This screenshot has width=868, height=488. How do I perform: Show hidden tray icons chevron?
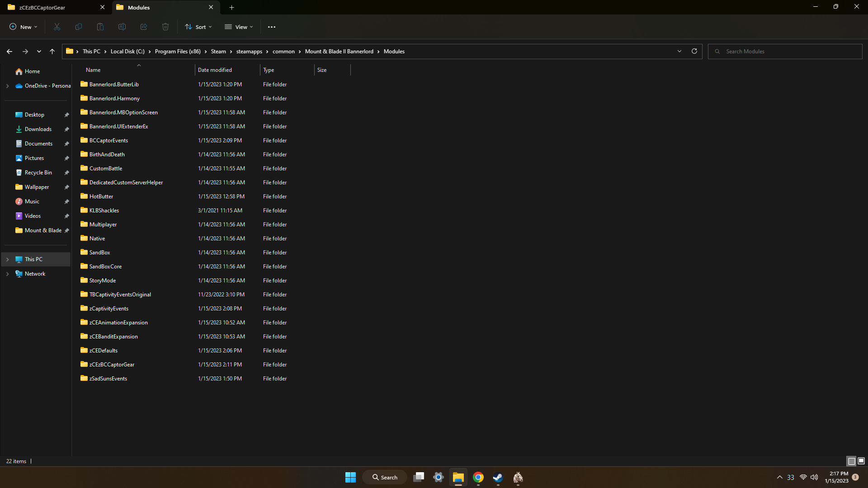tap(780, 477)
